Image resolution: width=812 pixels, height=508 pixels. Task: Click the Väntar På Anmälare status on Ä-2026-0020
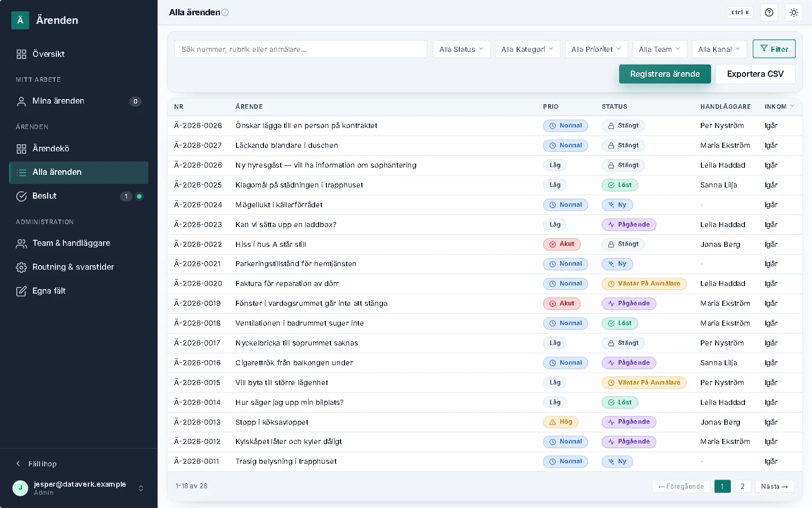[x=644, y=284]
